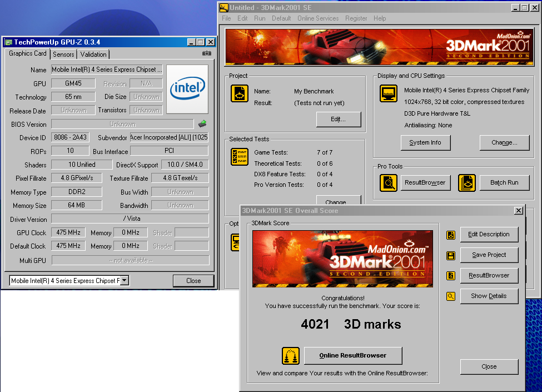Click the System Info button

(x=425, y=143)
